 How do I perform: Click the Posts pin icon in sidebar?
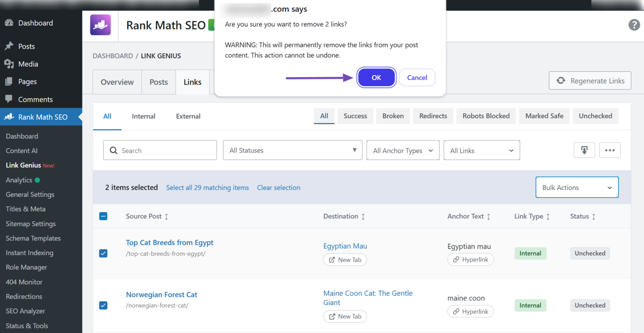pos(9,47)
